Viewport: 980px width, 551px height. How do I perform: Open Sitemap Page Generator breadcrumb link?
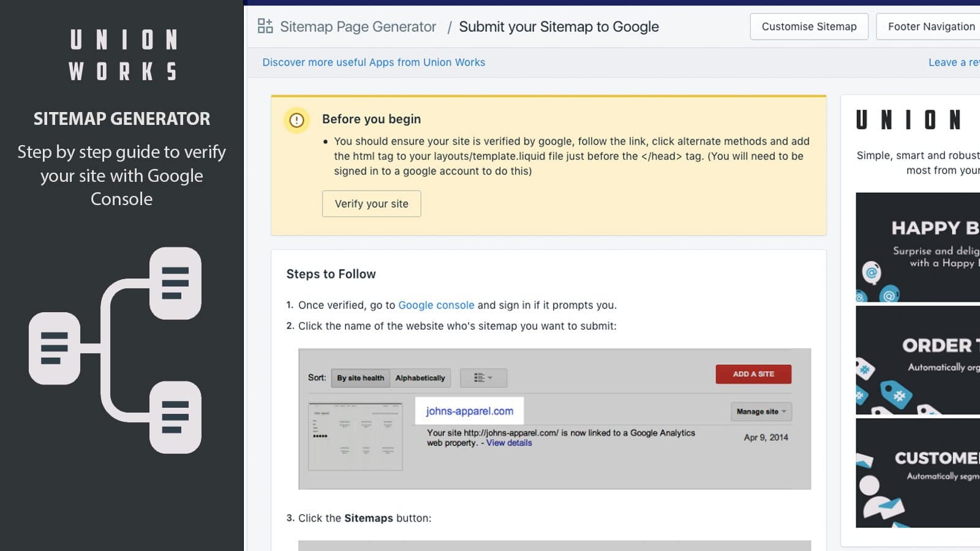pyautogui.click(x=358, y=26)
